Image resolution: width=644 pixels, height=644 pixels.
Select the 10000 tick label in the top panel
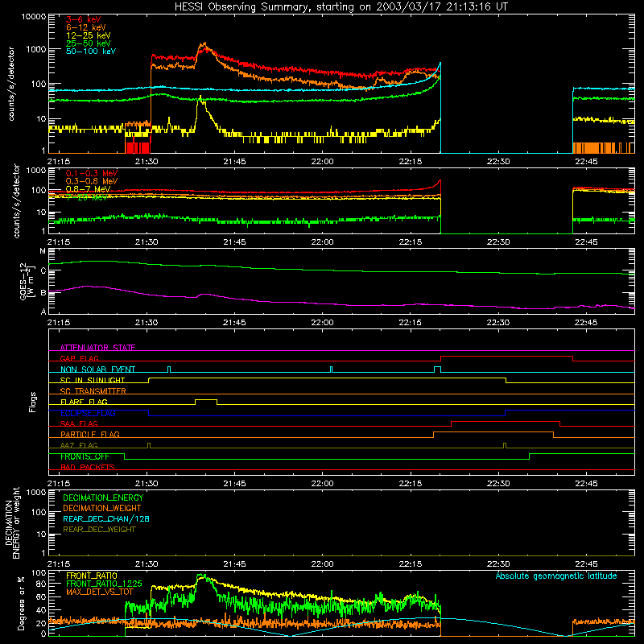(34, 16)
